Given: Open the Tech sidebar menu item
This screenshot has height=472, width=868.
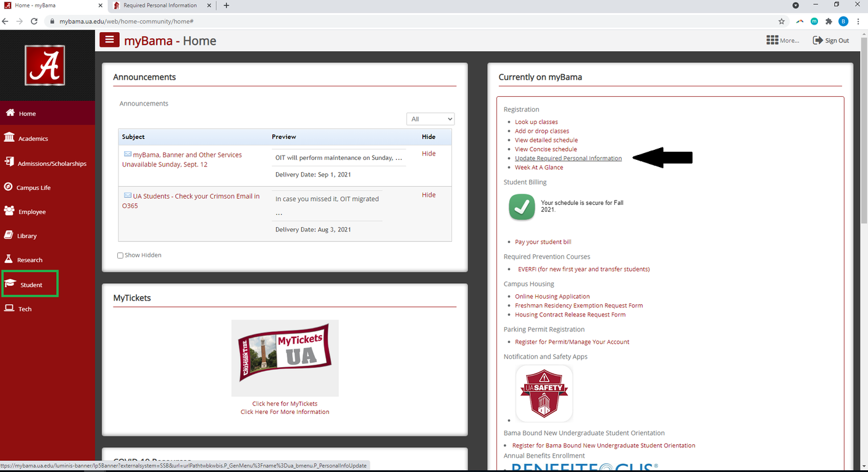Looking at the screenshot, I should click(x=25, y=309).
